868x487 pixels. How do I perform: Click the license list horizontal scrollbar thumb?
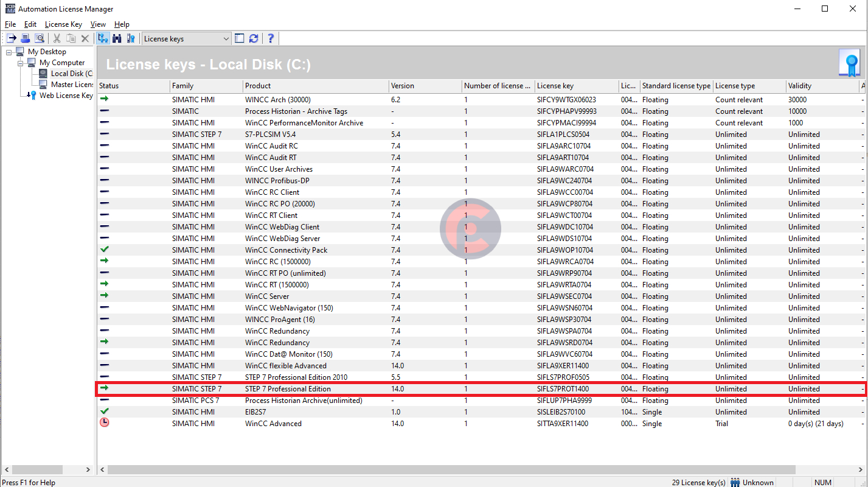(452, 470)
